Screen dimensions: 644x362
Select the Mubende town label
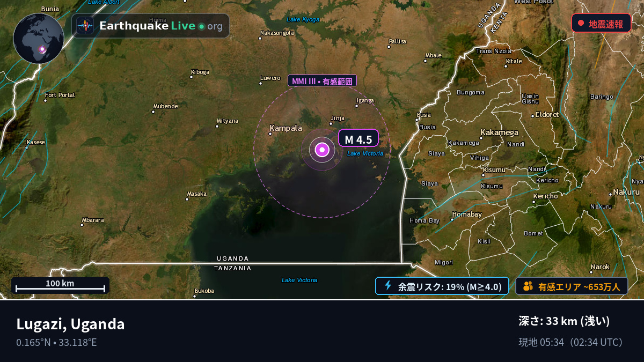tap(165, 106)
